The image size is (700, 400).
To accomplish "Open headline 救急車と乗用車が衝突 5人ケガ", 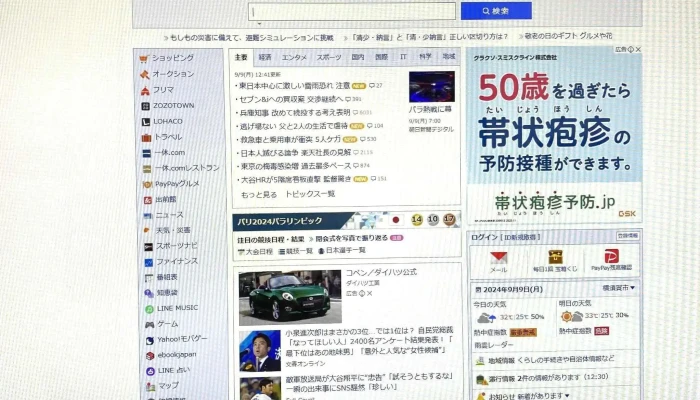I will 291,140.
